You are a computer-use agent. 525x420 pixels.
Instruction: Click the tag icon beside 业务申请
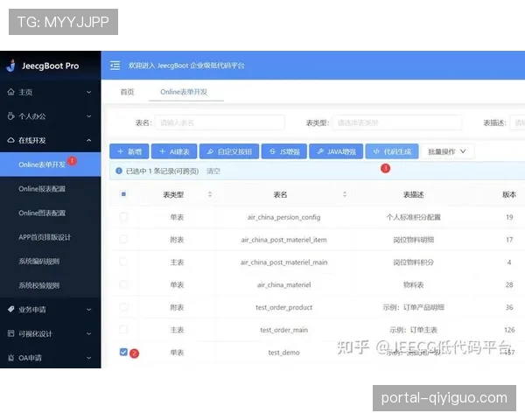(x=11, y=309)
